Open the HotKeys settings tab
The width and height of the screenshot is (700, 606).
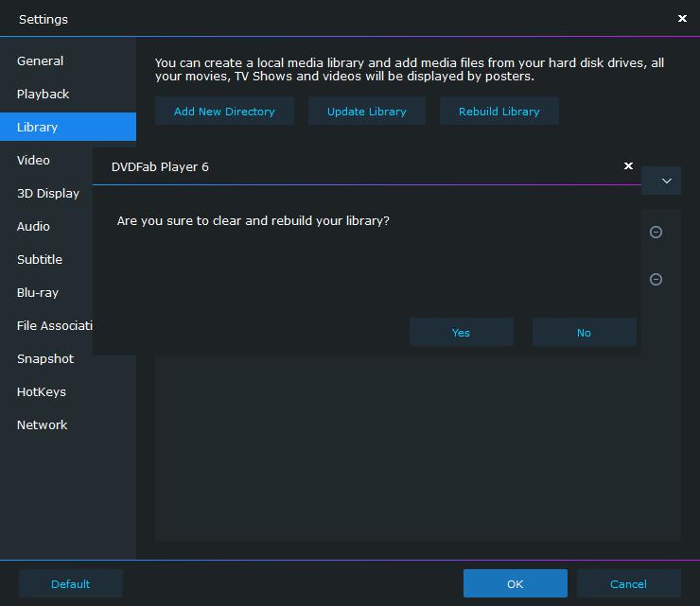click(x=68, y=391)
